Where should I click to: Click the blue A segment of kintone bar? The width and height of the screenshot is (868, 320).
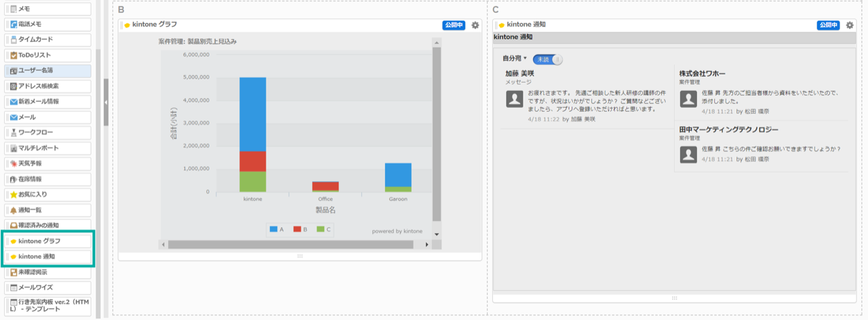click(252, 115)
